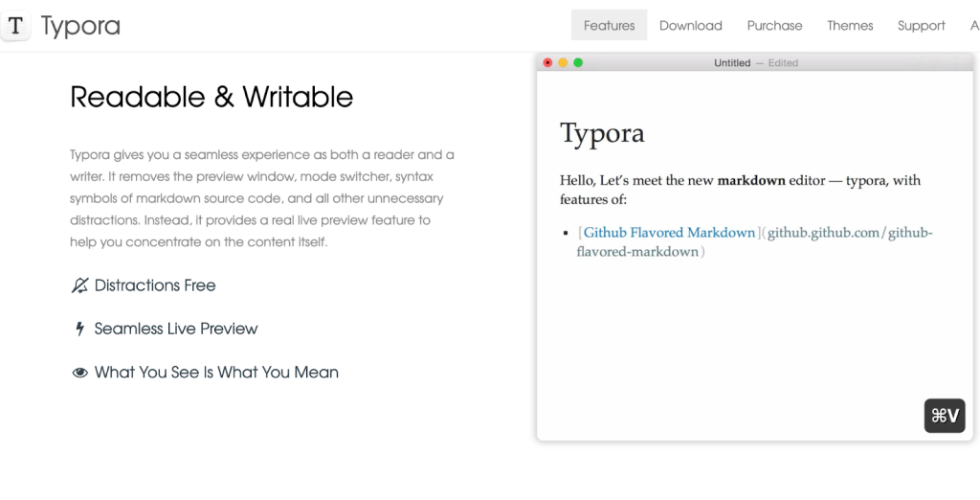Click the red close dot of Untitled window

pyautogui.click(x=548, y=63)
